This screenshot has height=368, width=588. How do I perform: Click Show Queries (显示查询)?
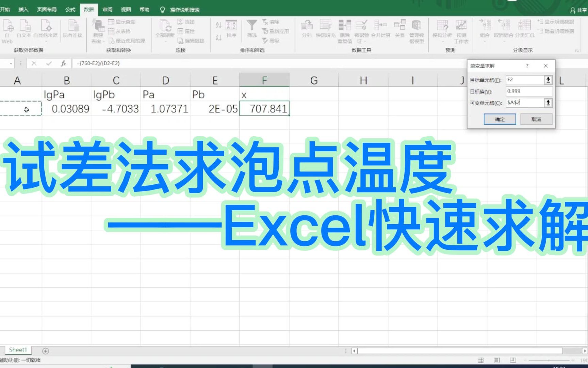122,22
